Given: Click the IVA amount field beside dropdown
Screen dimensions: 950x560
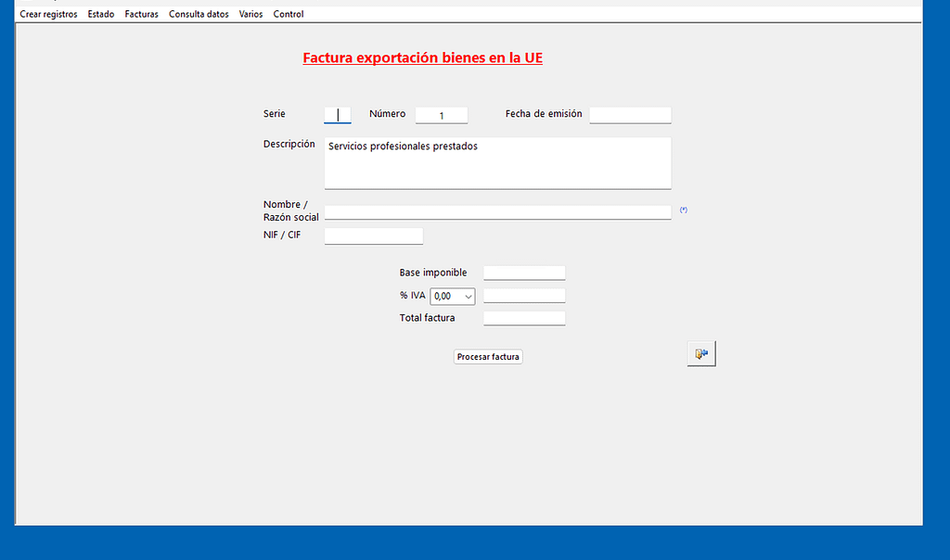Looking at the screenshot, I should [x=524, y=296].
